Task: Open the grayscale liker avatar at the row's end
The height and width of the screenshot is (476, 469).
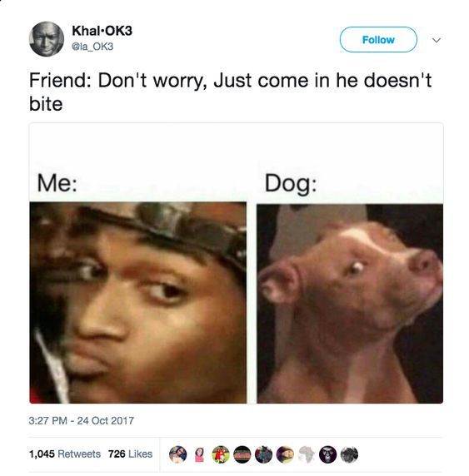Action: coord(349,454)
